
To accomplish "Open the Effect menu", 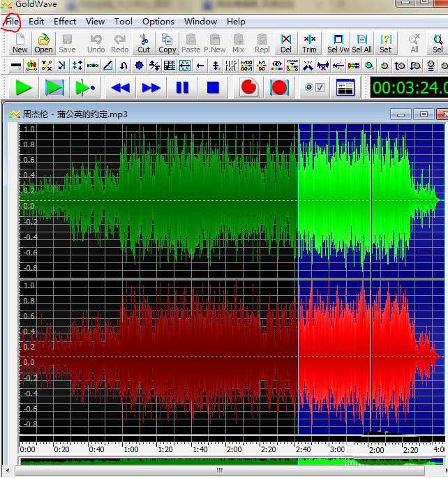I will pyautogui.click(x=65, y=21).
